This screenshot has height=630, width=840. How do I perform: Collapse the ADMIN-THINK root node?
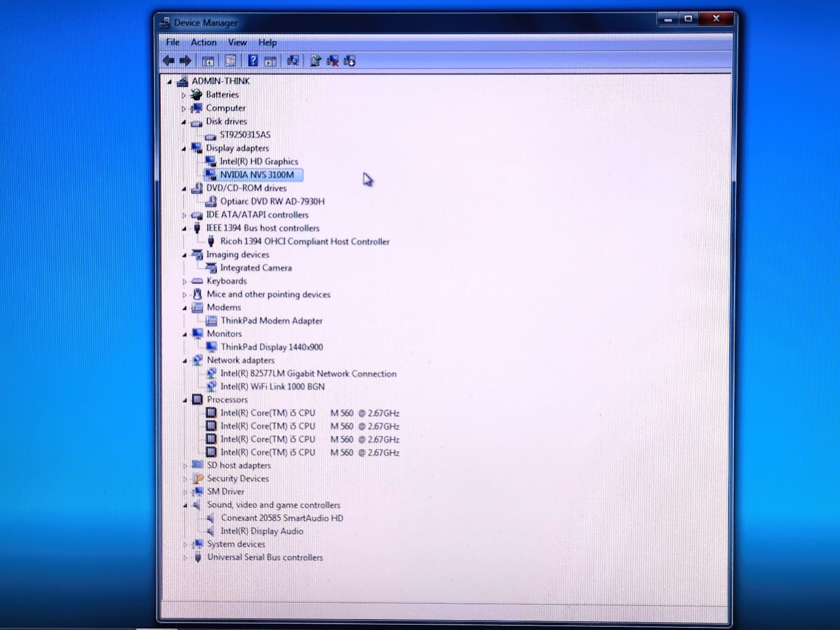click(170, 82)
